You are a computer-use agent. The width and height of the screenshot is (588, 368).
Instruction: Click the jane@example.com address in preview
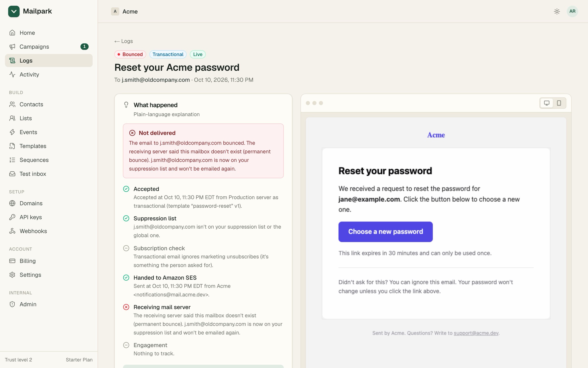pyautogui.click(x=369, y=199)
